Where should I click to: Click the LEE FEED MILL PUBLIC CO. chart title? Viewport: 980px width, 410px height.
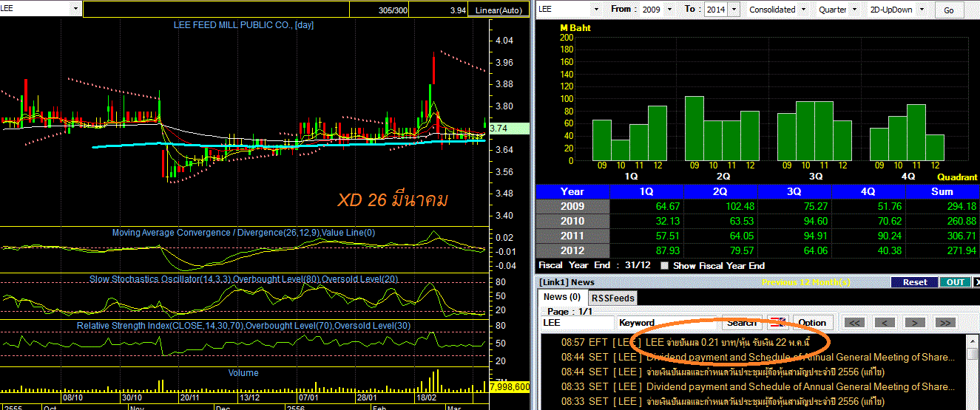click(x=244, y=25)
